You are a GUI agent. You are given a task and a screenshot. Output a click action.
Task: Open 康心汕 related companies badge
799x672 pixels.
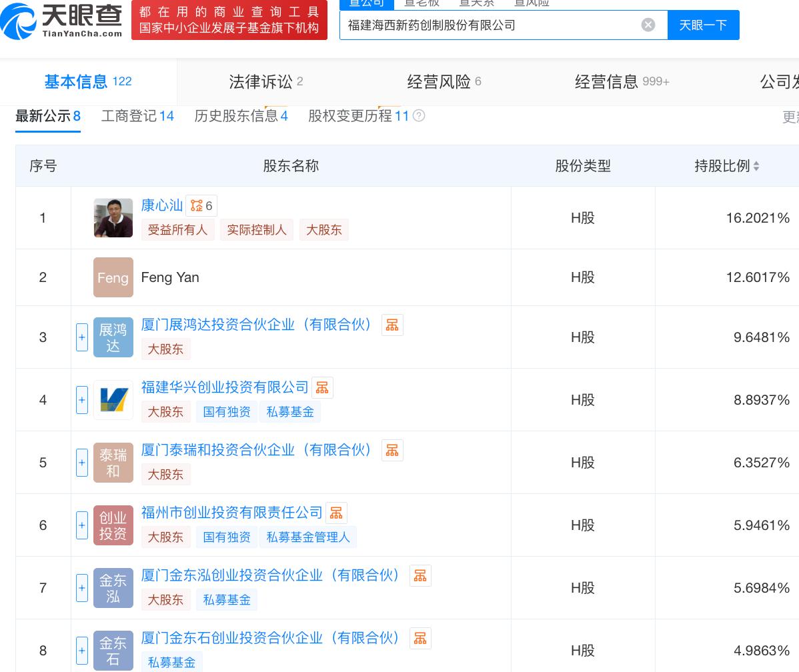point(201,206)
